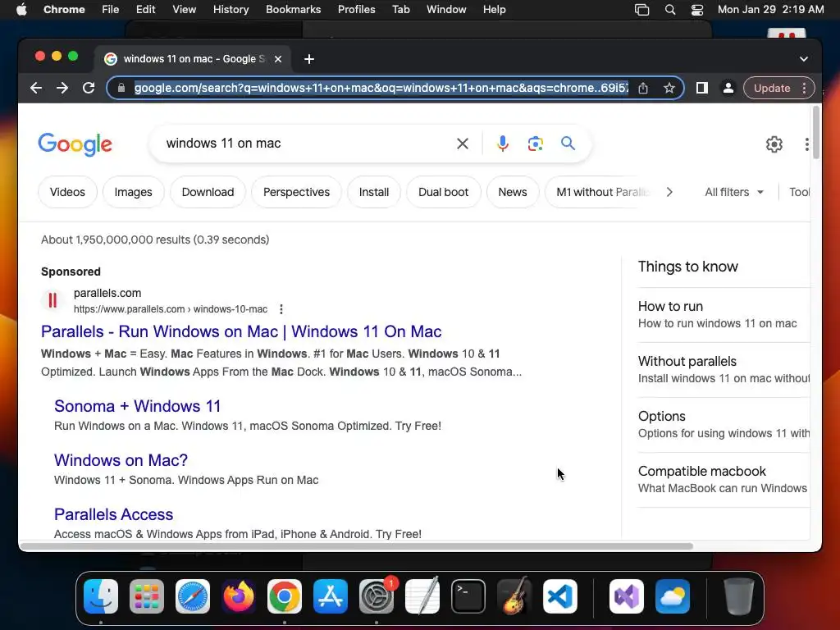Go back using the browser back arrow
This screenshot has height=630, width=840.
tap(36, 88)
